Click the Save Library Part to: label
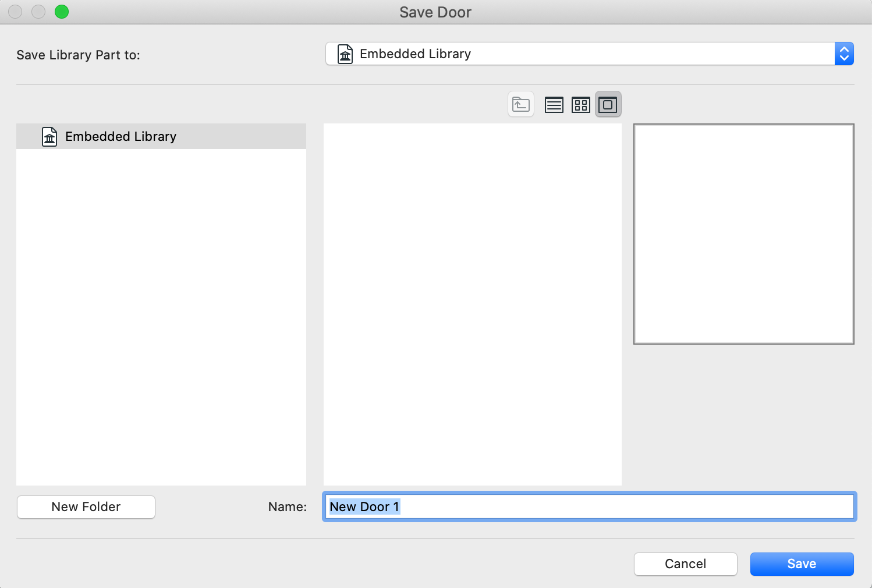This screenshot has width=872, height=588. [79, 55]
